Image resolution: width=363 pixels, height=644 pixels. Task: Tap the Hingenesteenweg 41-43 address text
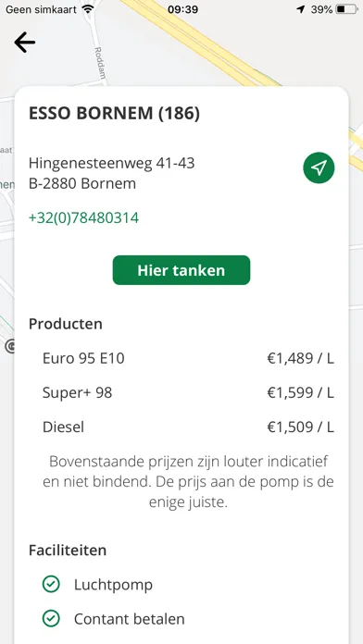pyautogui.click(x=111, y=163)
